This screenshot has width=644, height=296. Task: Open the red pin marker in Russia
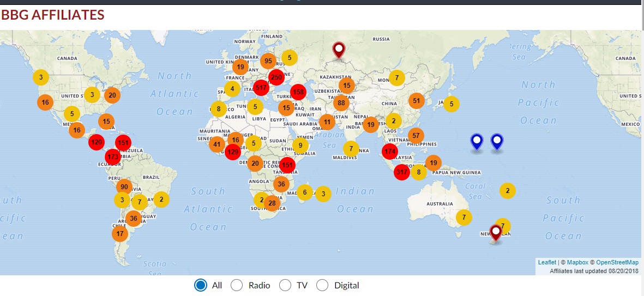tap(339, 51)
